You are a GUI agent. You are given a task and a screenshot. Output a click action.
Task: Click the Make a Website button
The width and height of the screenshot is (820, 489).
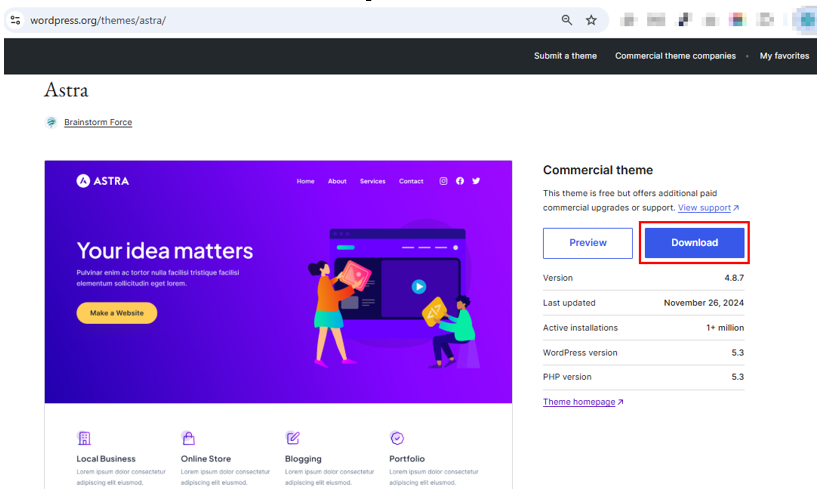tap(117, 313)
